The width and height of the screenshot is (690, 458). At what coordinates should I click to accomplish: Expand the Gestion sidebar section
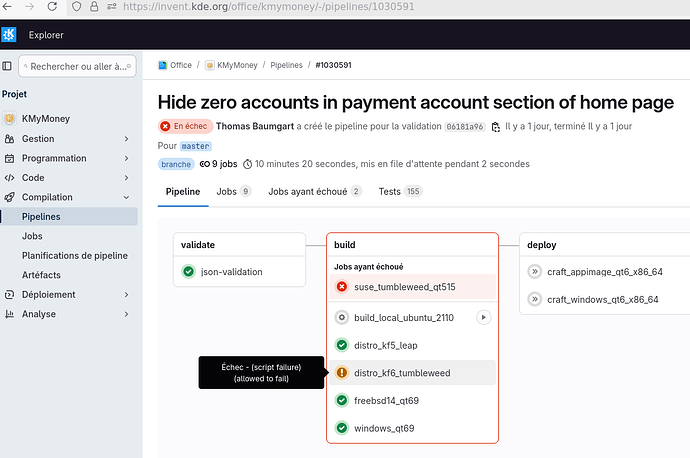[126, 139]
